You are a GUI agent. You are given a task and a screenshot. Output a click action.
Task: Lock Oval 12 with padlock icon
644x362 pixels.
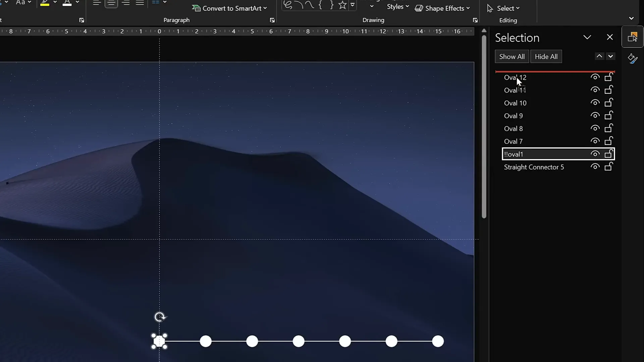(608, 77)
